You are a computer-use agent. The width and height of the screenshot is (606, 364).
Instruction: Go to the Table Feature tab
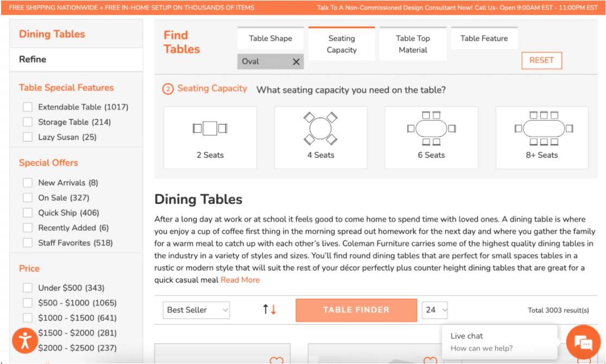click(484, 39)
